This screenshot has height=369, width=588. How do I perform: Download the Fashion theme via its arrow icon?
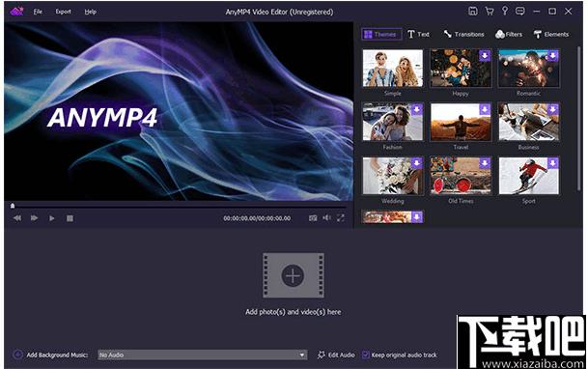pyautogui.click(x=417, y=109)
